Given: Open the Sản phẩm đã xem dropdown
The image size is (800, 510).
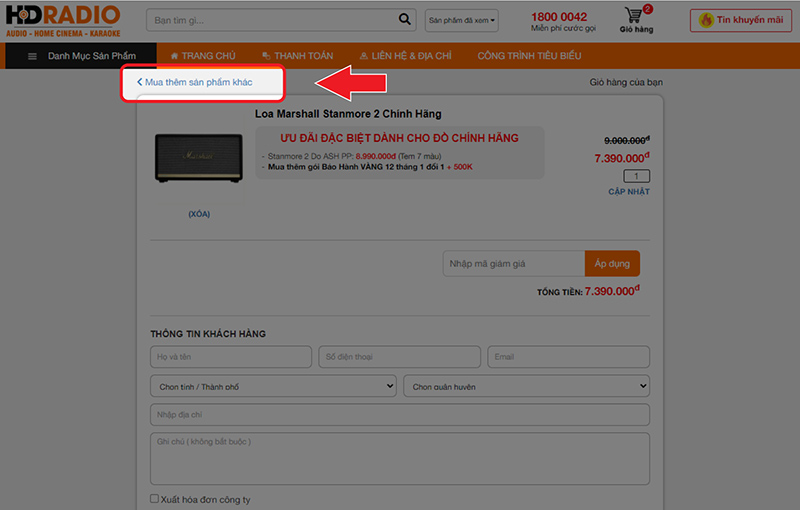Looking at the screenshot, I should coord(462,20).
